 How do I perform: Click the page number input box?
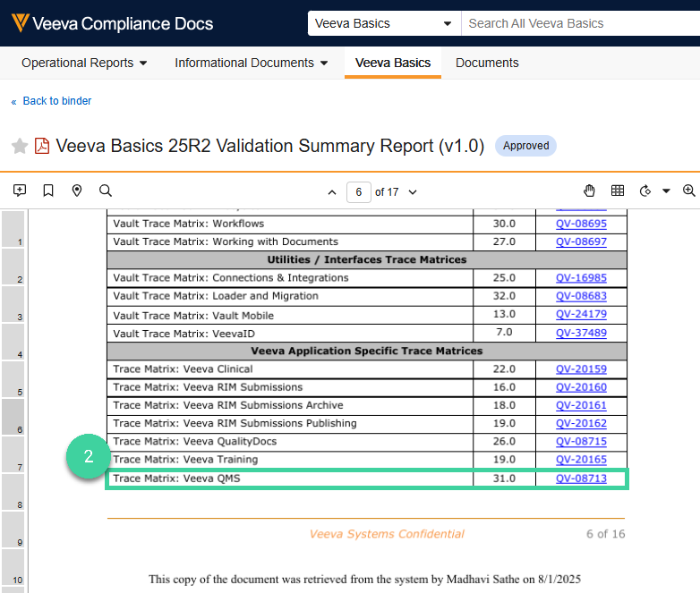click(x=358, y=192)
